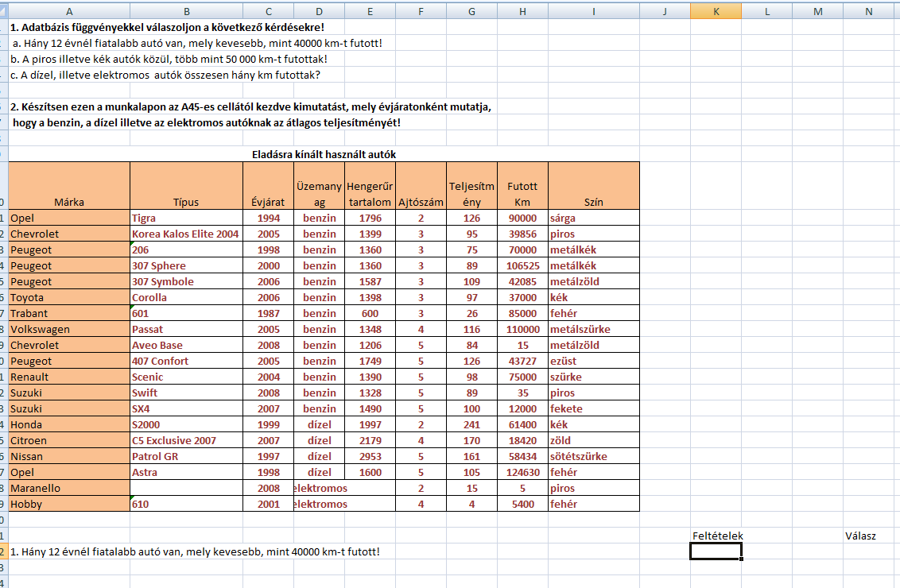Screen dimensions: 900x588
Task: Select the 'Scenic' cell
Action: [187, 377]
